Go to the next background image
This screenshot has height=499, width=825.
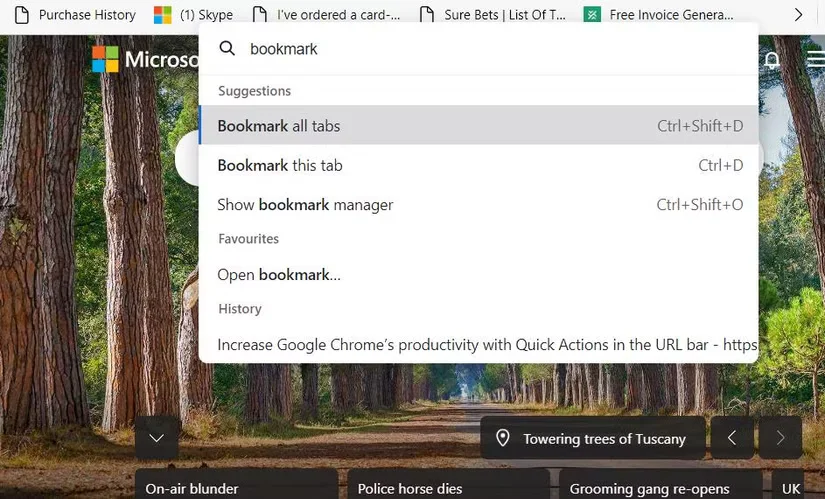(780, 438)
